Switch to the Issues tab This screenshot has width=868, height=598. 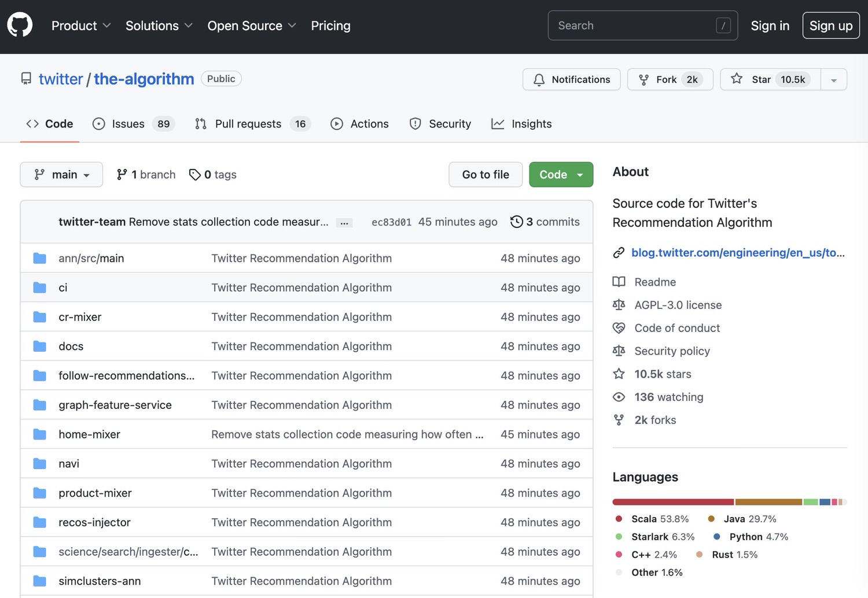[133, 124]
